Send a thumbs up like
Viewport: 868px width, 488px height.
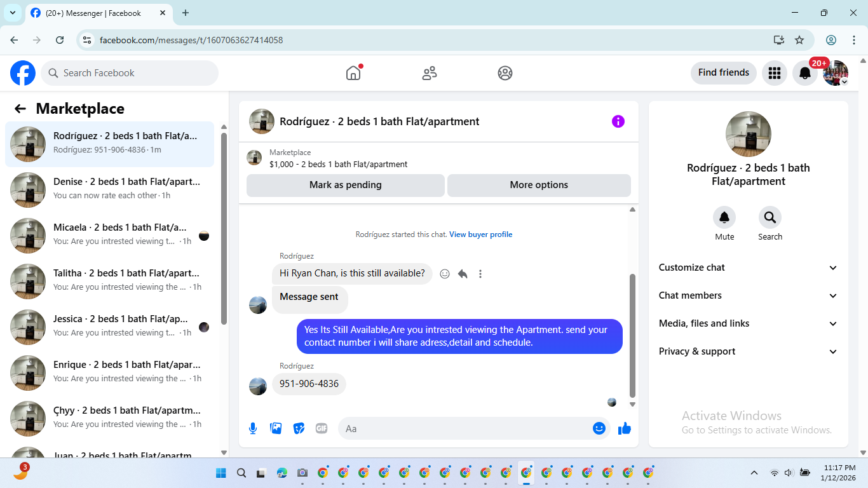[625, 428]
